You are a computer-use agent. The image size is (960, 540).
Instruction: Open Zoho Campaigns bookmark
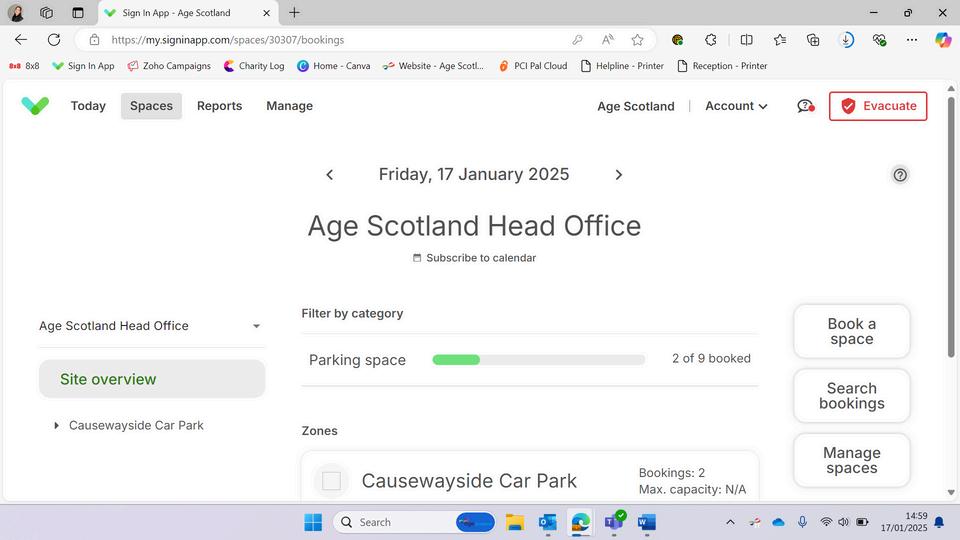tap(169, 66)
